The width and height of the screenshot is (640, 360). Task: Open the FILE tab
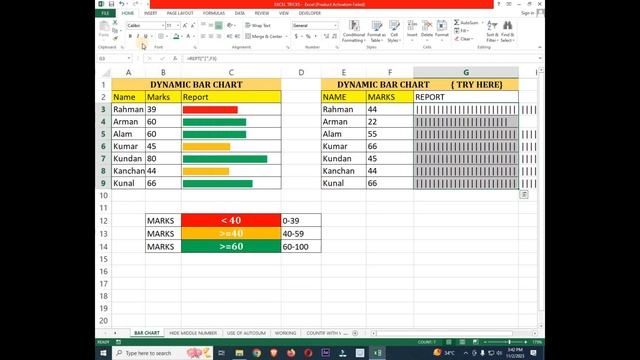pyautogui.click(x=105, y=13)
